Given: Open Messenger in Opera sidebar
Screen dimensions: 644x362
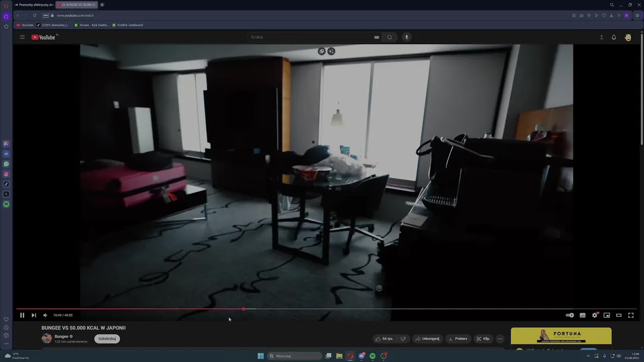Looking at the screenshot, I should pos(6,154).
